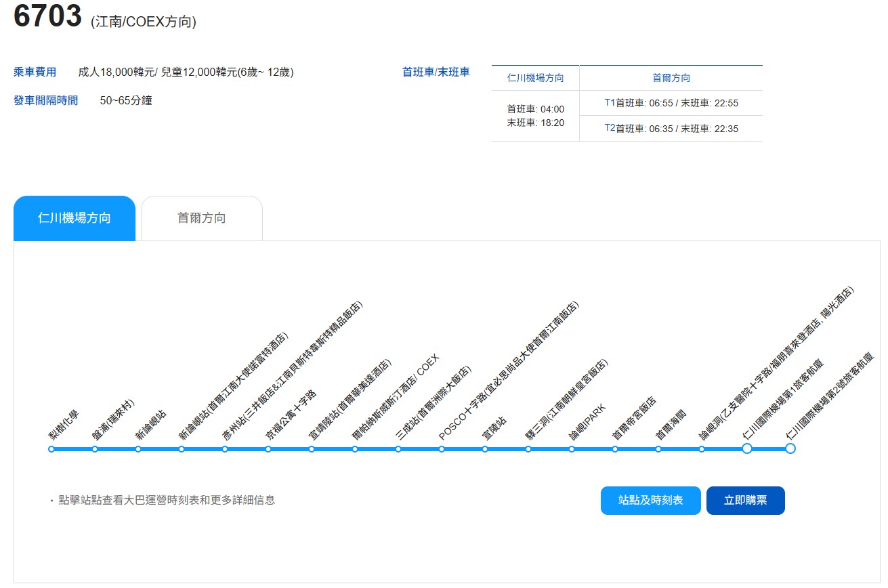Viewport: 888px width, 588px height.
Task: Click the 首爾方向 timetable column header
Action: [x=671, y=77]
